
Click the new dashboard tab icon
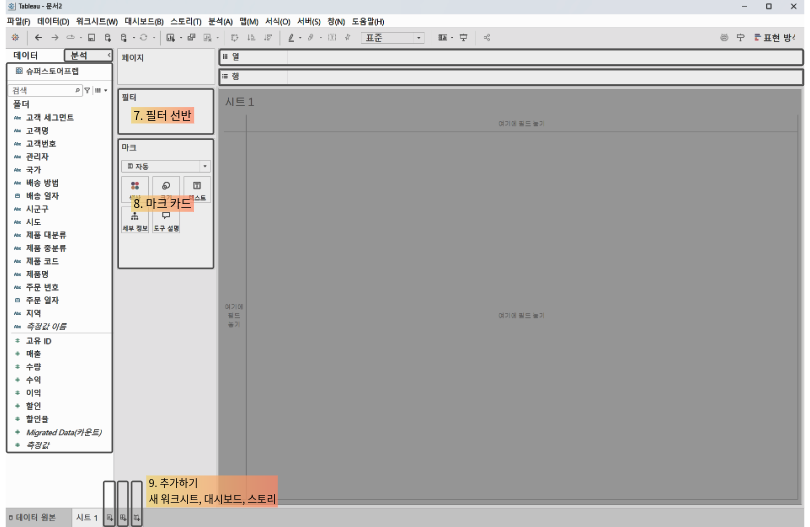pyautogui.click(x=123, y=517)
